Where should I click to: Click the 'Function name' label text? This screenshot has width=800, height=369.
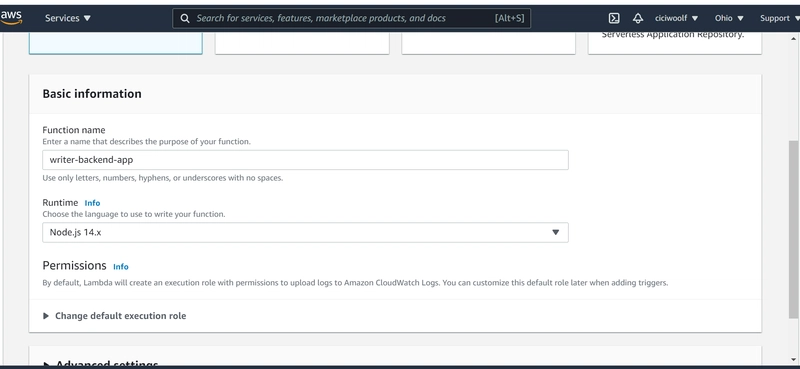73,130
